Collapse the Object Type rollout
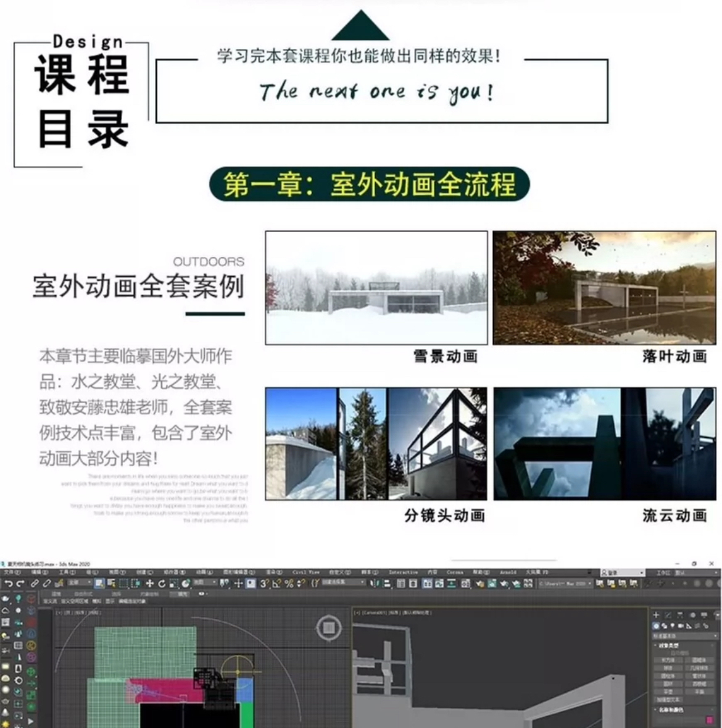 coord(669,645)
